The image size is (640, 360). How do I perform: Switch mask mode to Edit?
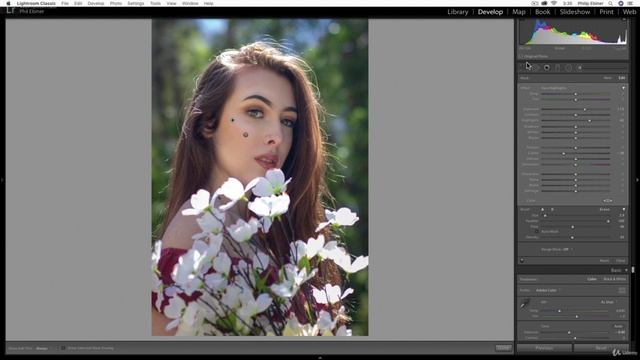coord(622,78)
